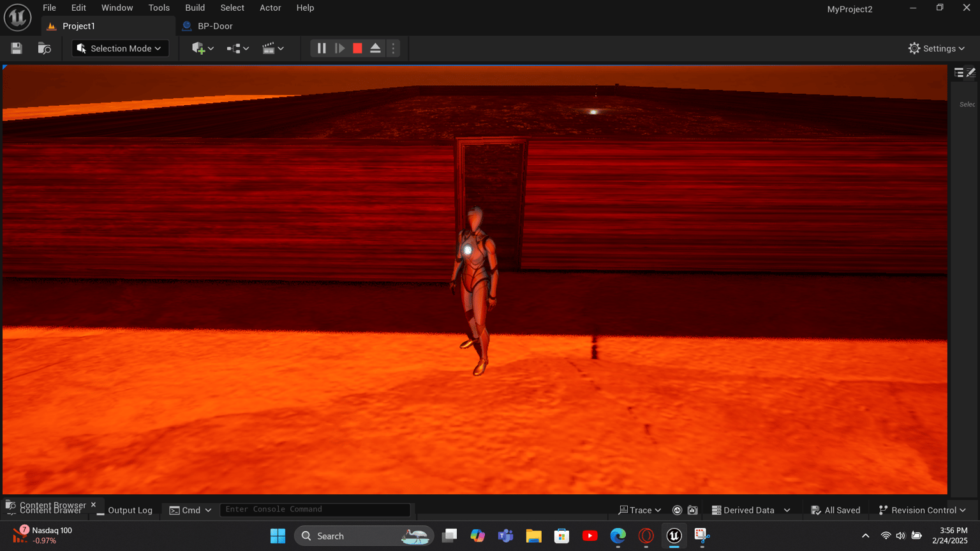
Task: Open the content browse icon in toolbar
Action: [x=44, y=48]
